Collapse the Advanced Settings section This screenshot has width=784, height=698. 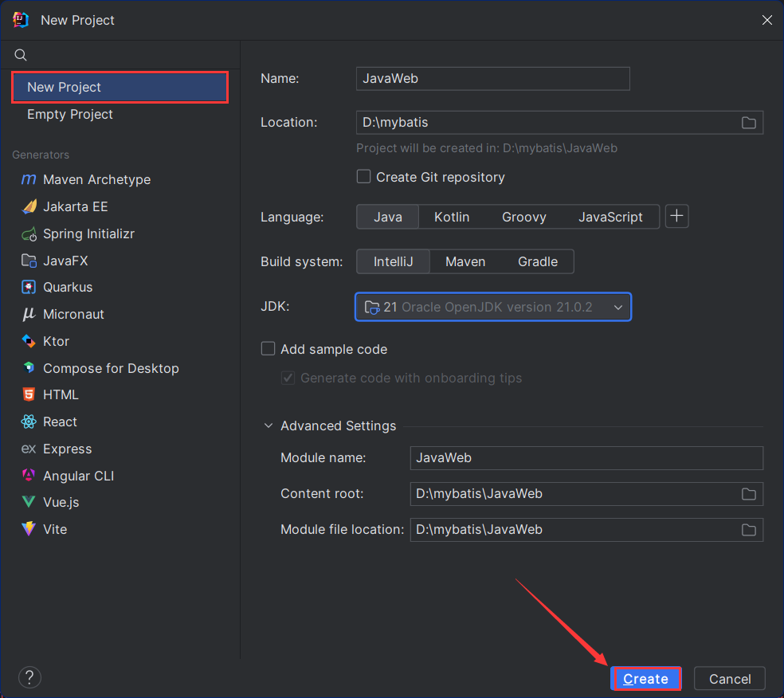pos(269,425)
